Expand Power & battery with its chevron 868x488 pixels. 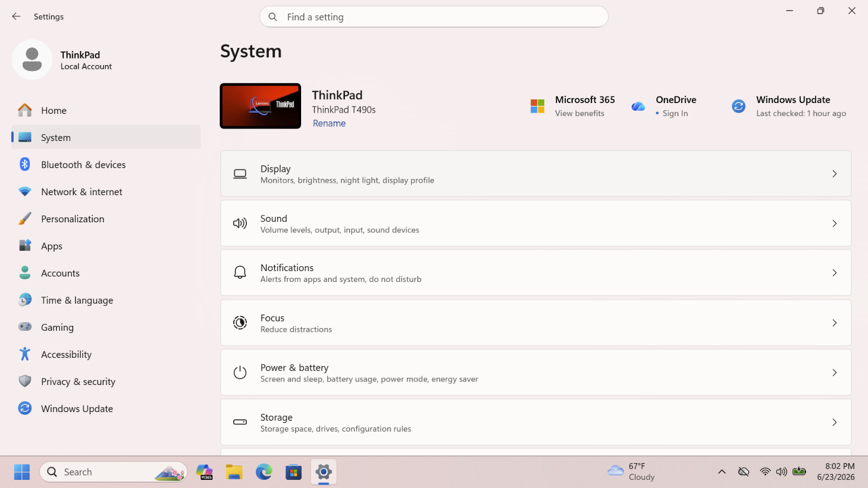pos(834,373)
